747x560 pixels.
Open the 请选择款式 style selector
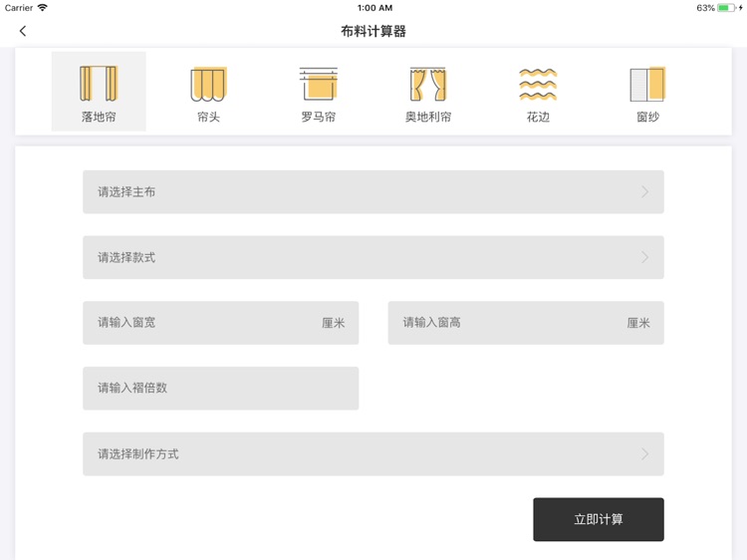click(373, 257)
